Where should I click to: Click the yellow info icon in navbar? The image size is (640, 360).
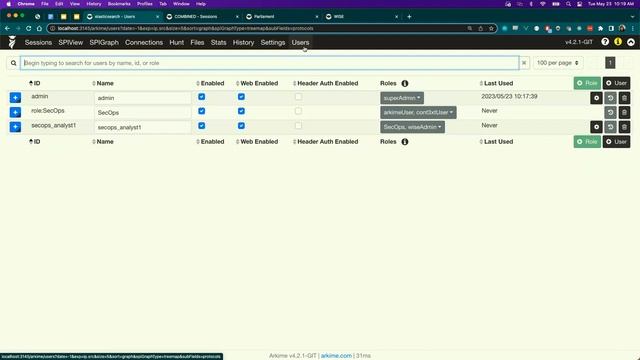pos(618,42)
